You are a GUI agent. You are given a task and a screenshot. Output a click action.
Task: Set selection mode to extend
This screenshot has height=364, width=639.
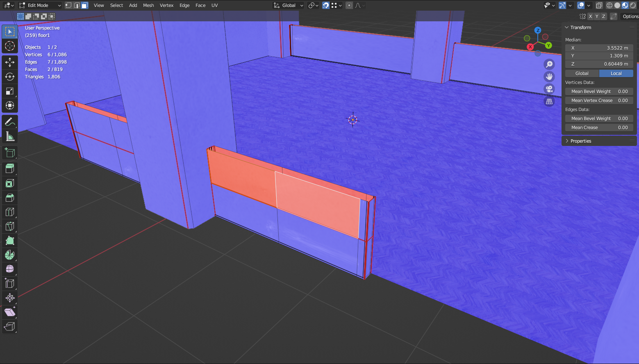28,16
